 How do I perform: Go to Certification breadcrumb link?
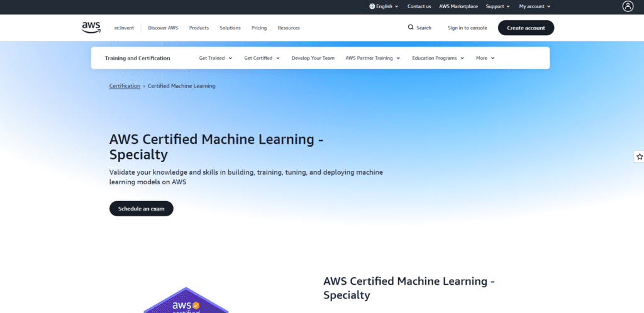125,85
